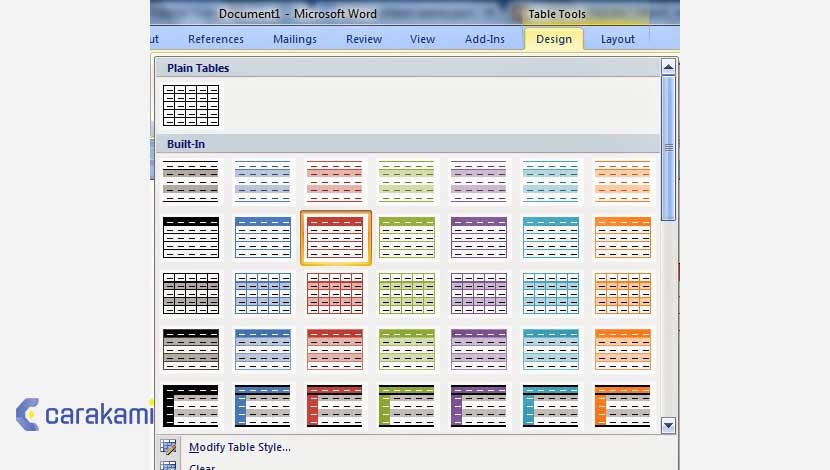Screen dimensions: 830x470
Task: Open the Add-Ins tab
Action: 485,39
